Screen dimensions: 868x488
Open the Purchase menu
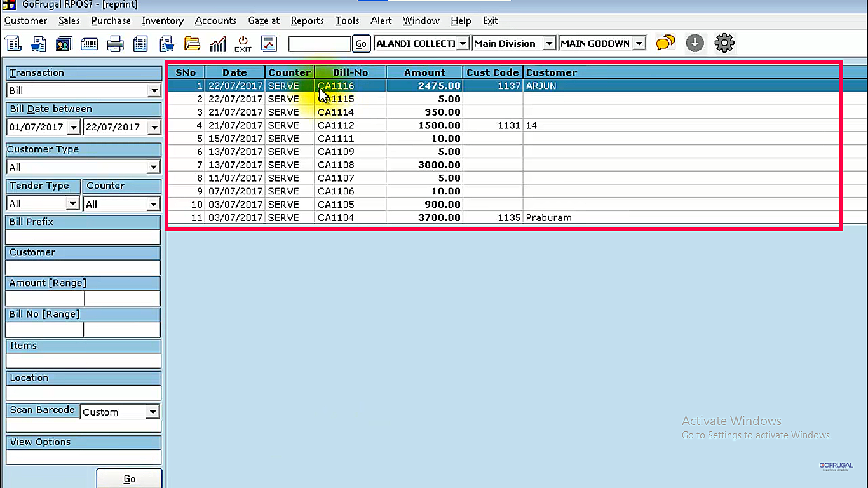click(111, 20)
